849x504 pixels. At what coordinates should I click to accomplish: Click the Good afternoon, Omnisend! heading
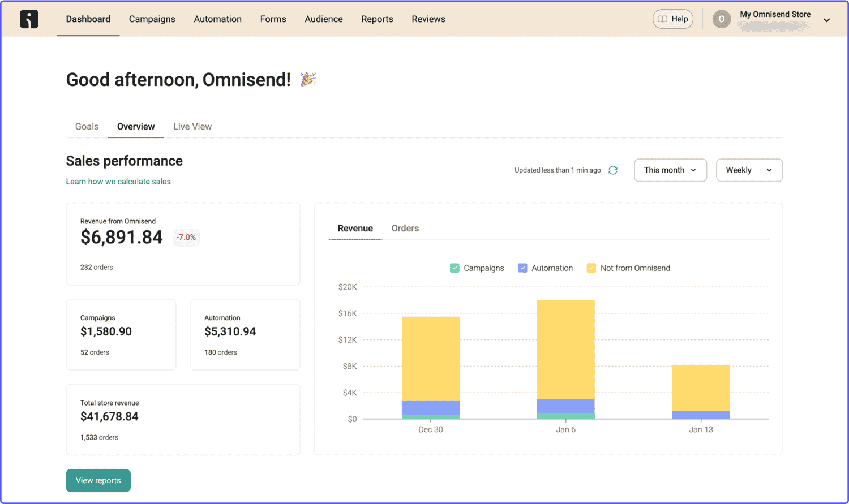178,80
